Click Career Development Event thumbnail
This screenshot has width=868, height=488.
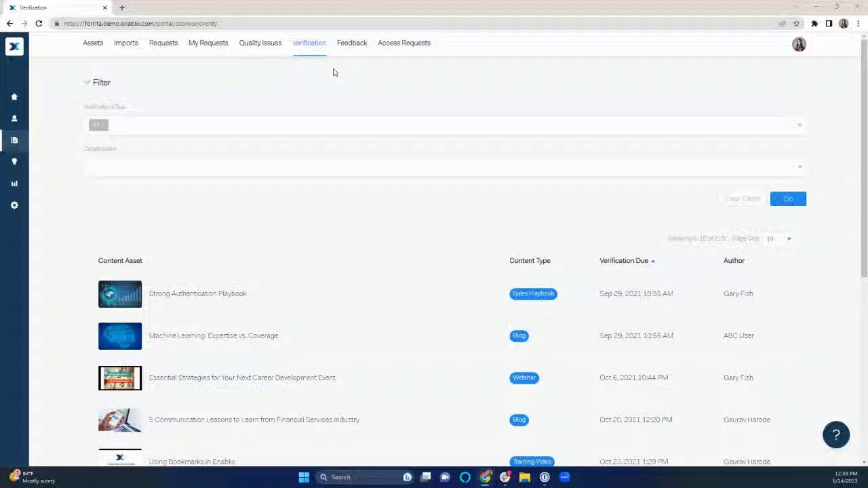pos(120,378)
